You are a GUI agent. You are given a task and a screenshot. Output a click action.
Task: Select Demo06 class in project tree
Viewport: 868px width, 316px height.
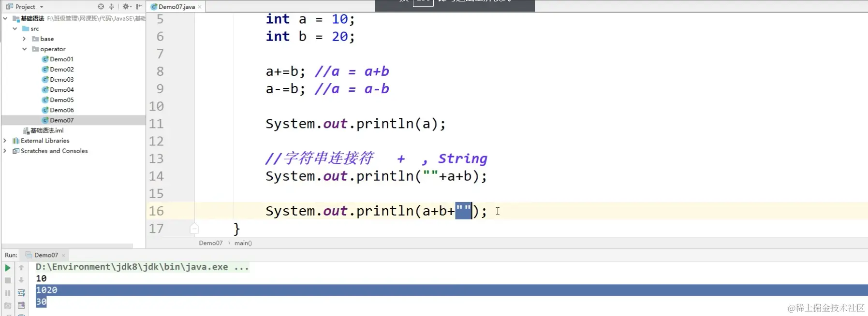point(58,110)
